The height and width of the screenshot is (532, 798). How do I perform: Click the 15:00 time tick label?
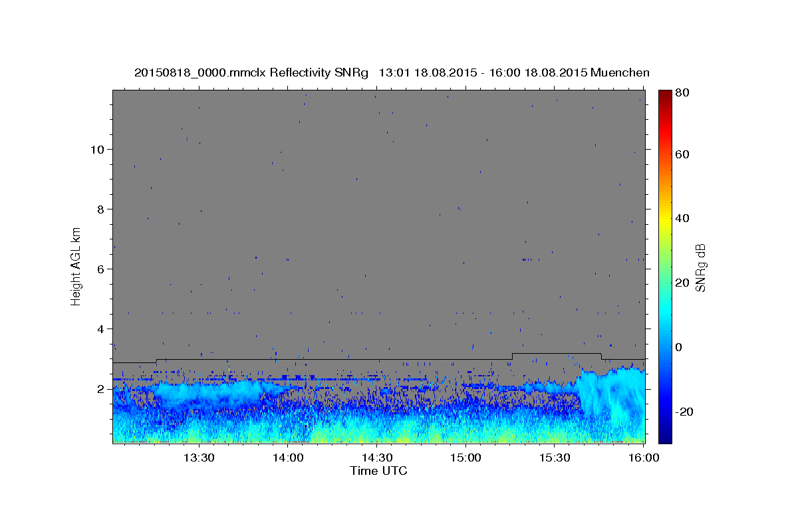point(465,458)
